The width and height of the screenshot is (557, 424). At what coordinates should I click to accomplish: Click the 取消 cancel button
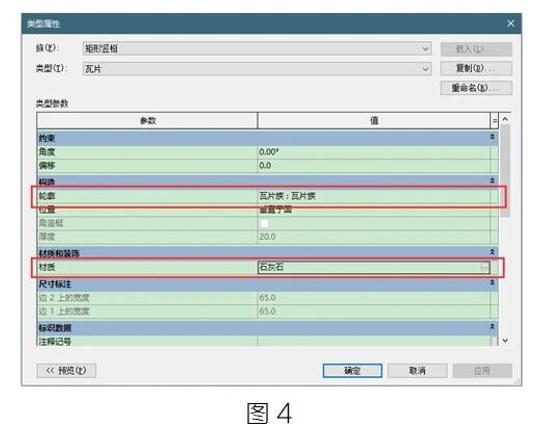tap(417, 371)
